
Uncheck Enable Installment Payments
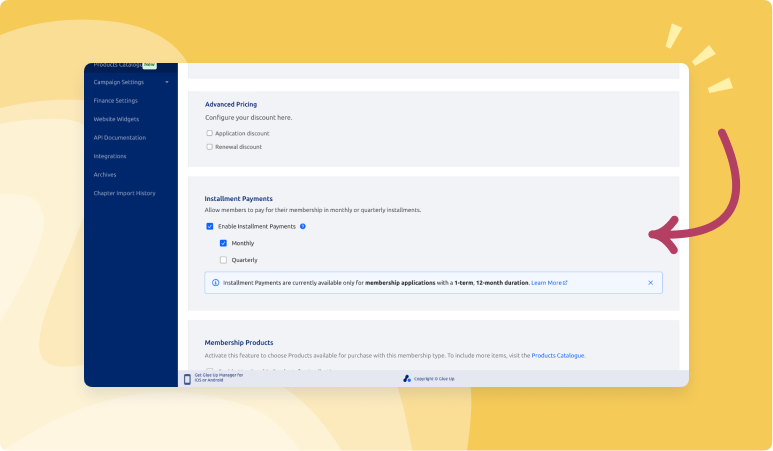[209, 227]
